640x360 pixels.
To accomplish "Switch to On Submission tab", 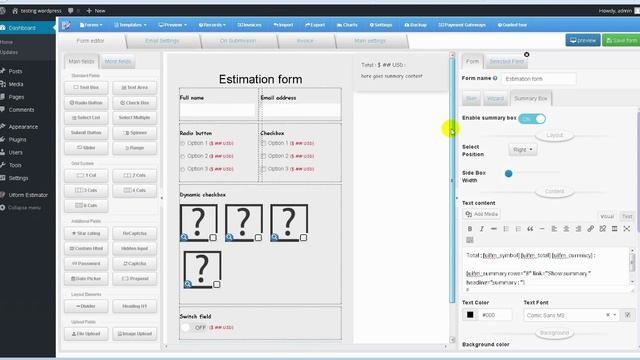I will (238, 41).
